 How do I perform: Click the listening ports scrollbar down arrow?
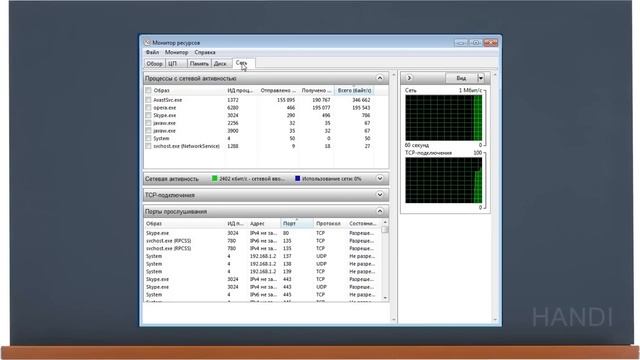385,298
